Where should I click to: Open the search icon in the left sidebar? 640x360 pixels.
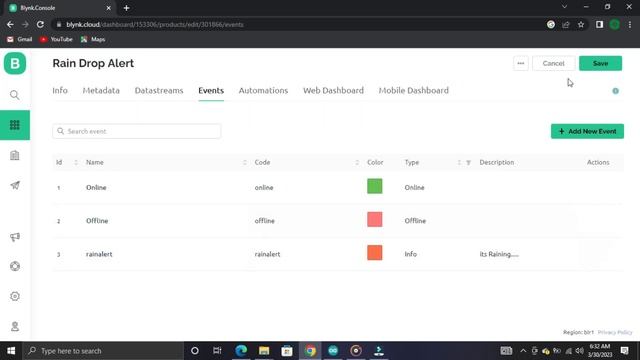(x=15, y=95)
